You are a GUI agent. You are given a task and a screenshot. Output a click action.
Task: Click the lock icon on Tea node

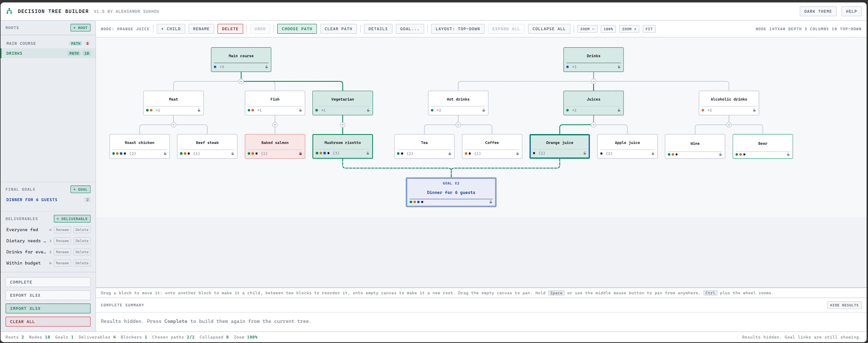point(449,153)
